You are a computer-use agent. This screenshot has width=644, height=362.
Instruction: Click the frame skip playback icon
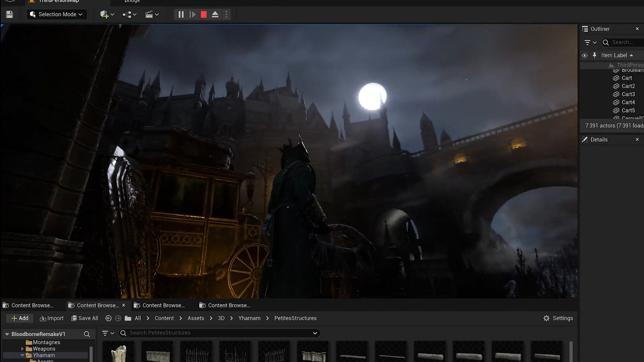click(x=192, y=15)
